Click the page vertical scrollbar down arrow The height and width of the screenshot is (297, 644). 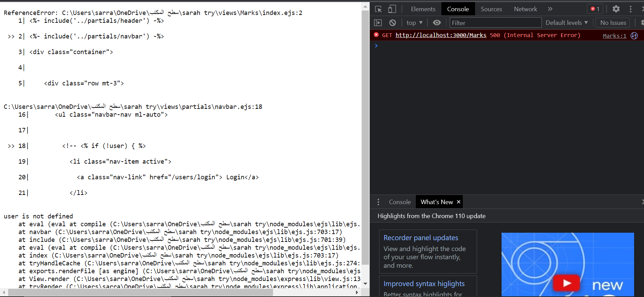pos(365,284)
